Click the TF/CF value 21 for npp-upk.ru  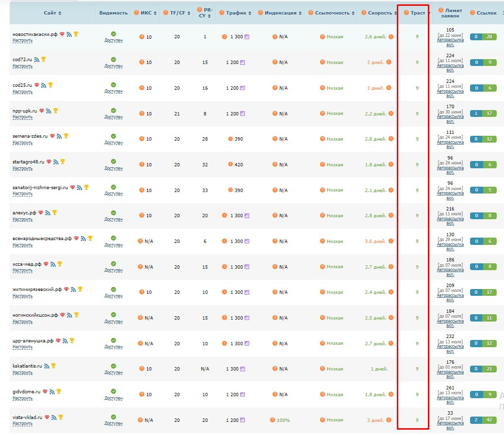(177, 114)
